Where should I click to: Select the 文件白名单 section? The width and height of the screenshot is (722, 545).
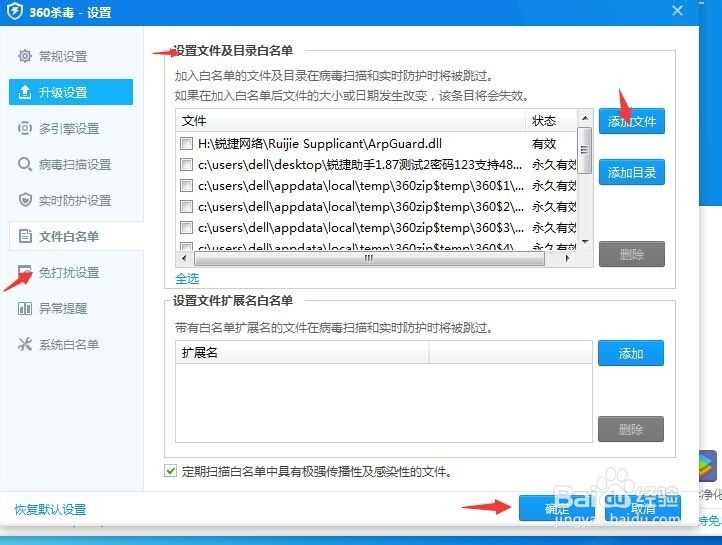click(x=76, y=236)
